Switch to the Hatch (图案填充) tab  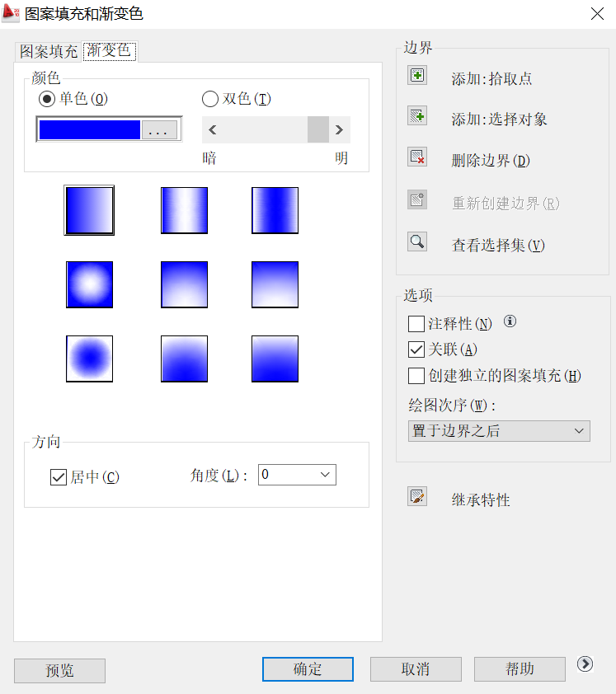point(49,51)
